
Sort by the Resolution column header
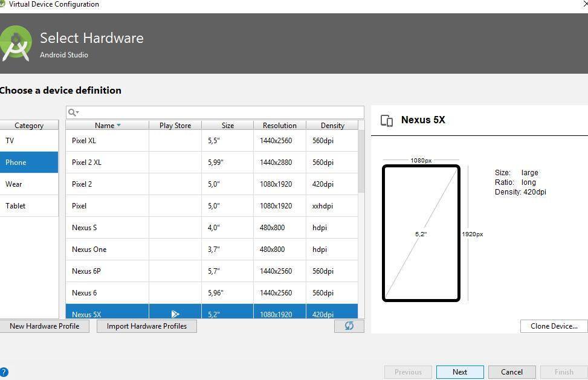[280, 125]
